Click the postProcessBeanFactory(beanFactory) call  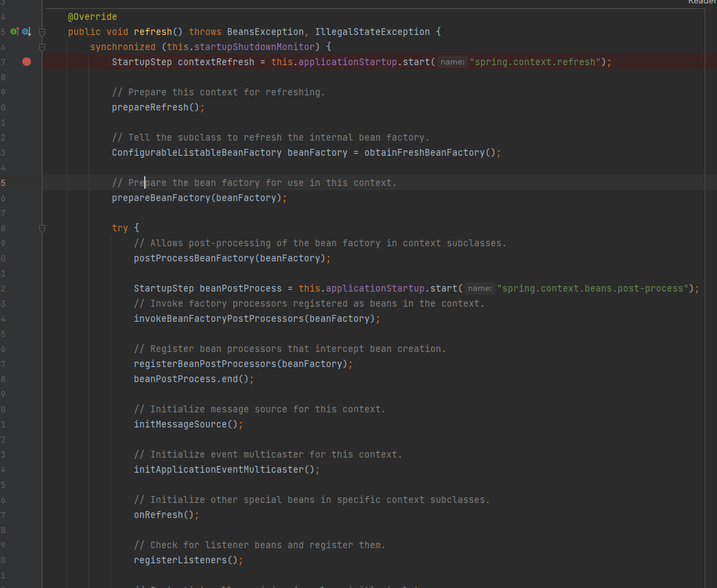coord(230,259)
